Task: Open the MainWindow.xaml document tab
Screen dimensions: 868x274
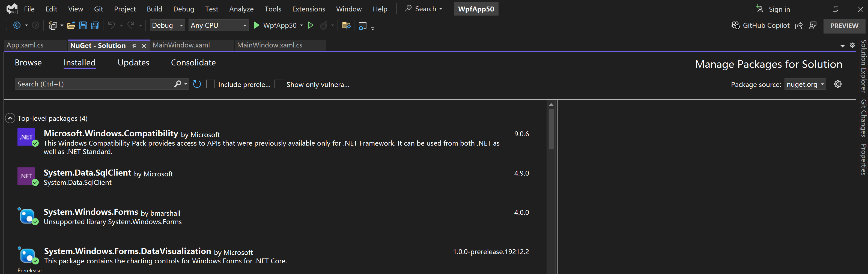Action: 192,45
